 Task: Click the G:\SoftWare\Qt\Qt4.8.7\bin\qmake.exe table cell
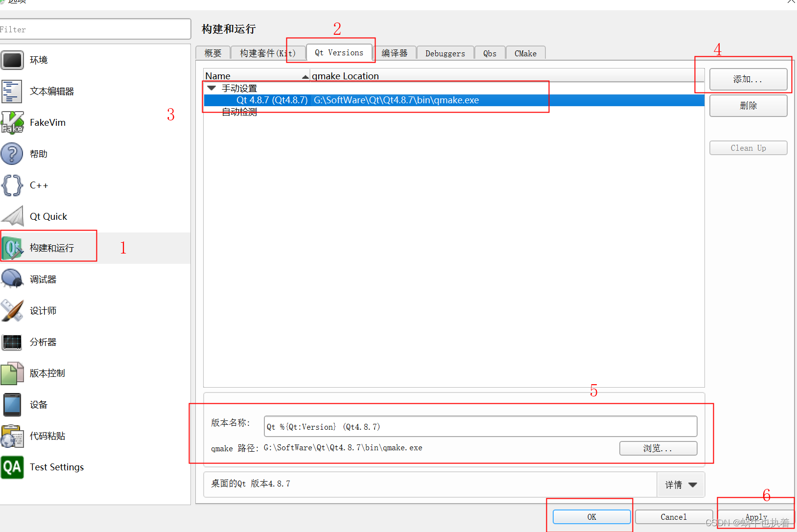tap(396, 100)
